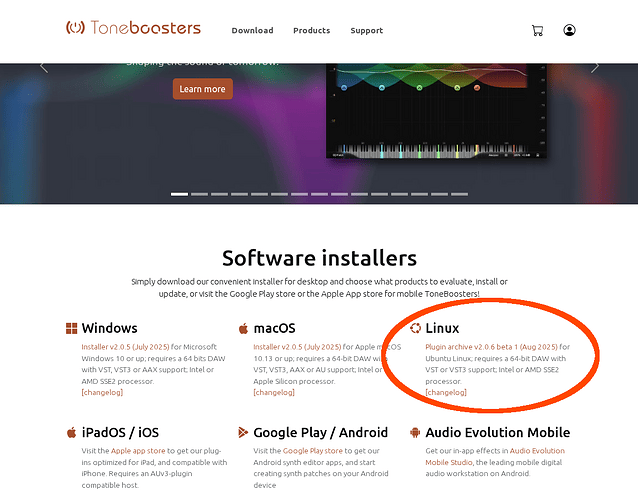
Task: Open the Windows changelog link
Action: (x=102, y=393)
